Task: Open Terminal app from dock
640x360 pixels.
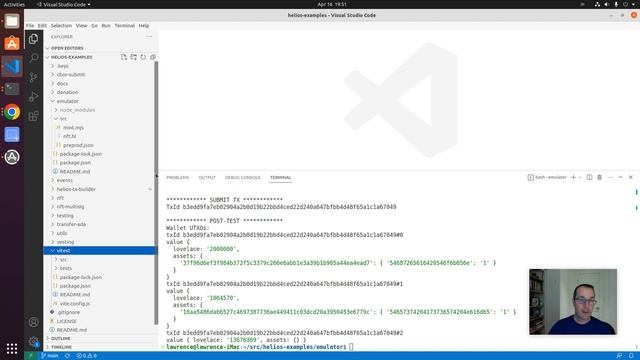Action: coord(12,89)
